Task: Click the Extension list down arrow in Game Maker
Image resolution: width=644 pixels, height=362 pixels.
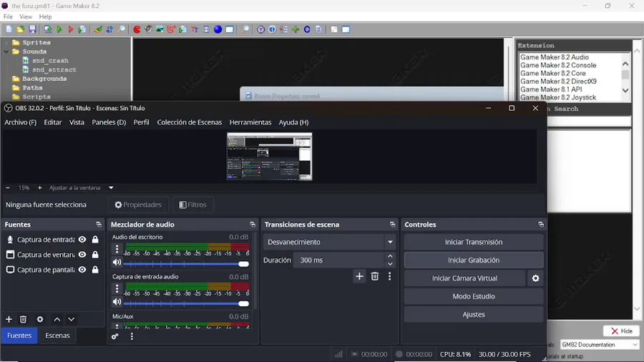Action: pyautogui.click(x=625, y=90)
